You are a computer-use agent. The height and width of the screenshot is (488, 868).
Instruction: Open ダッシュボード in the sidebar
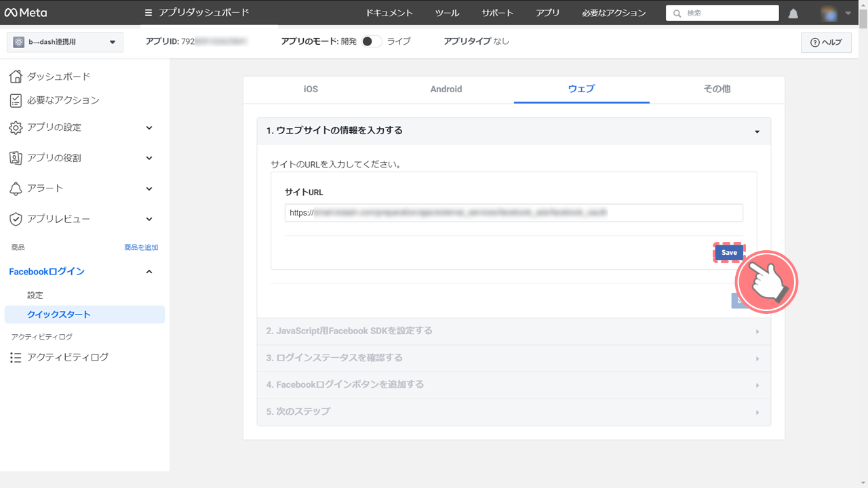click(58, 76)
